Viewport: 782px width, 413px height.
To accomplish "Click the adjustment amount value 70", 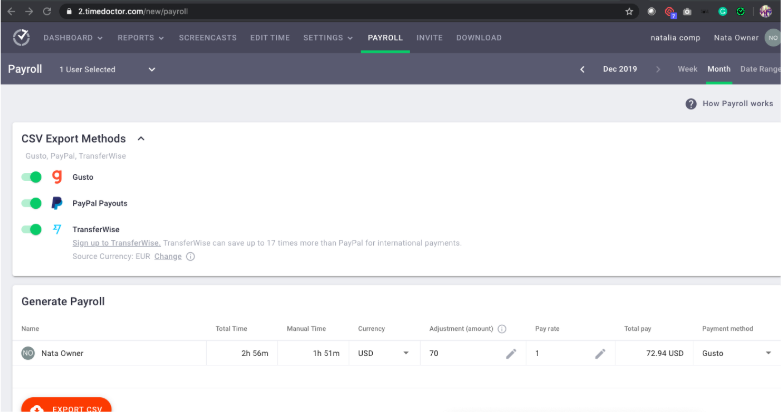I will pos(434,353).
